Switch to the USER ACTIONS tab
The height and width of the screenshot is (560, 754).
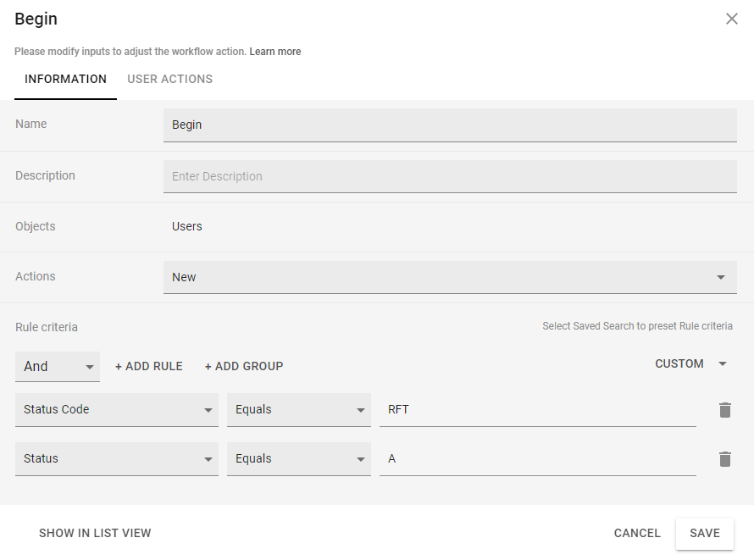click(169, 79)
